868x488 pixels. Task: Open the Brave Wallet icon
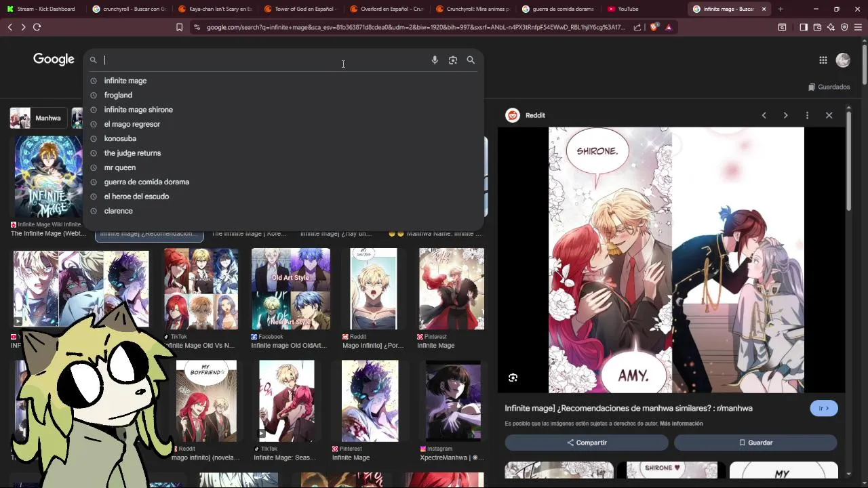[x=817, y=27]
